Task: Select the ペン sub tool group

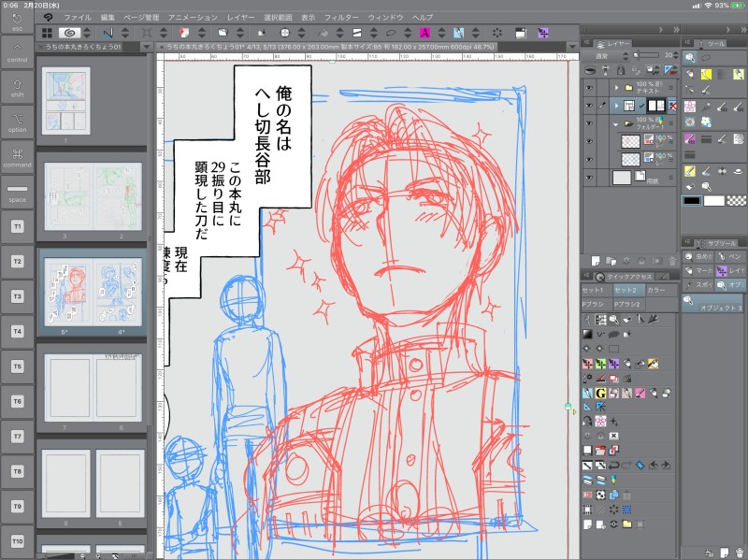Action: (730, 256)
